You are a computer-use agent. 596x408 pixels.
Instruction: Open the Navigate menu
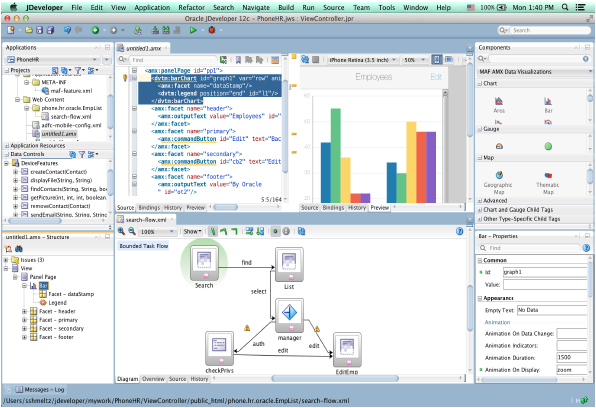coord(256,7)
